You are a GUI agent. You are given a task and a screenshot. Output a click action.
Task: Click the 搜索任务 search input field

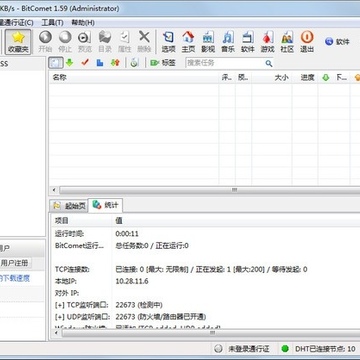(225, 63)
